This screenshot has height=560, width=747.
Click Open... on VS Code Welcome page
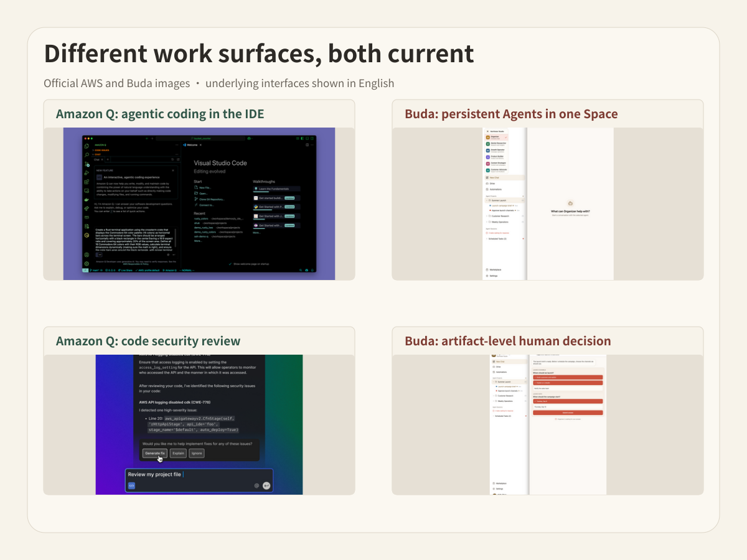pos(202,194)
